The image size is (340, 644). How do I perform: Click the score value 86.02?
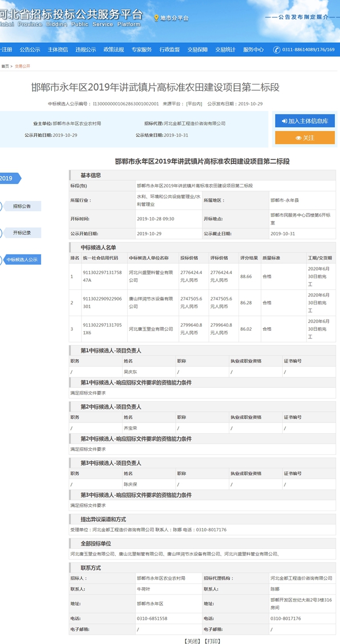pos(246,329)
